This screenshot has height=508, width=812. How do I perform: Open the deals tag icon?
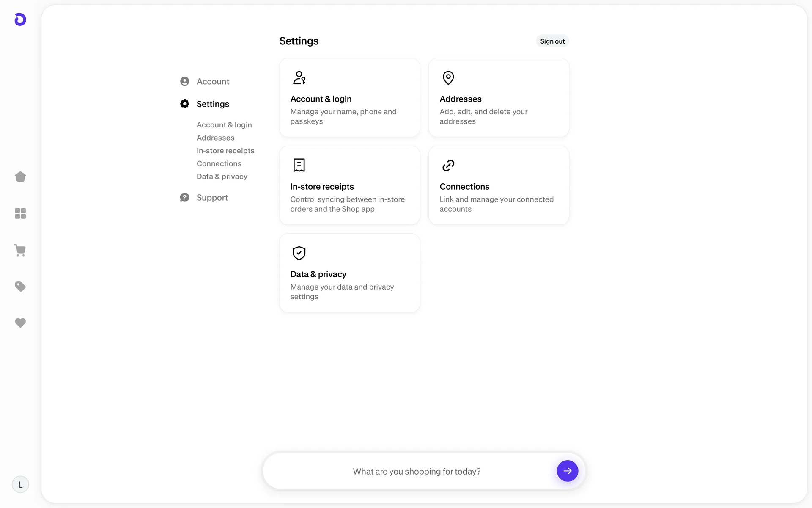click(20, 287)
